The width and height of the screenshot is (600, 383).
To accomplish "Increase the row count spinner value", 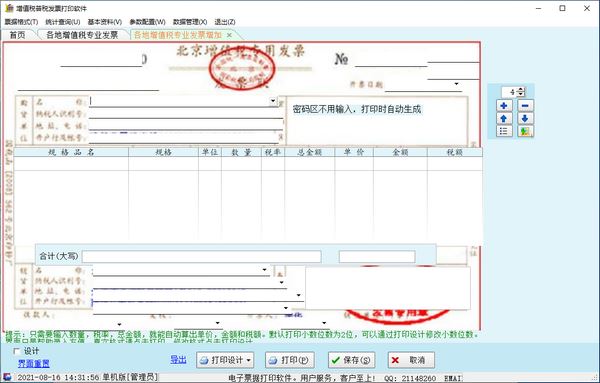I will pyautogui.click(x=521, y=90).
